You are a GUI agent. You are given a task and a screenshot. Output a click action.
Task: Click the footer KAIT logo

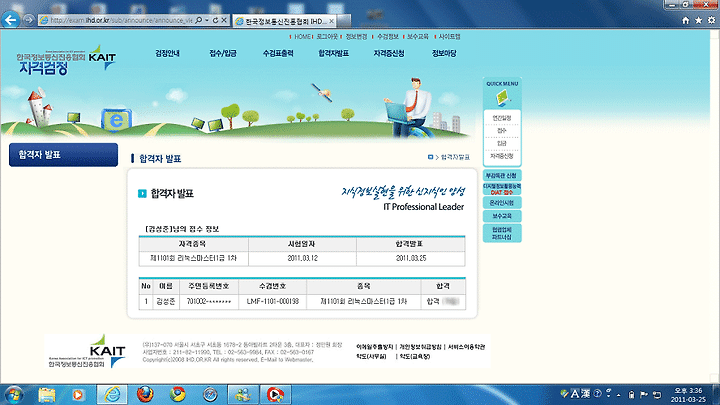pos(87,351)
